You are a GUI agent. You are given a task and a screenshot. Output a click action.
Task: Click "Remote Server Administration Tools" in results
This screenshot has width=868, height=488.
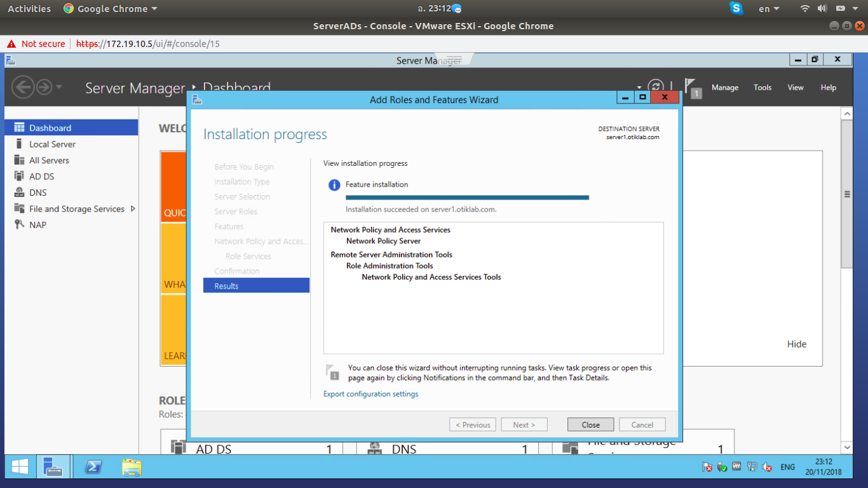point(391,254)
